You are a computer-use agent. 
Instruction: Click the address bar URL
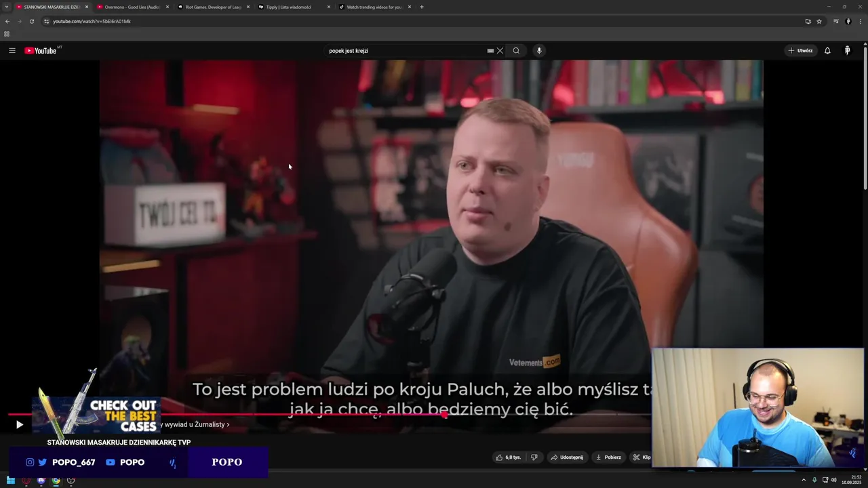(92, 21)
